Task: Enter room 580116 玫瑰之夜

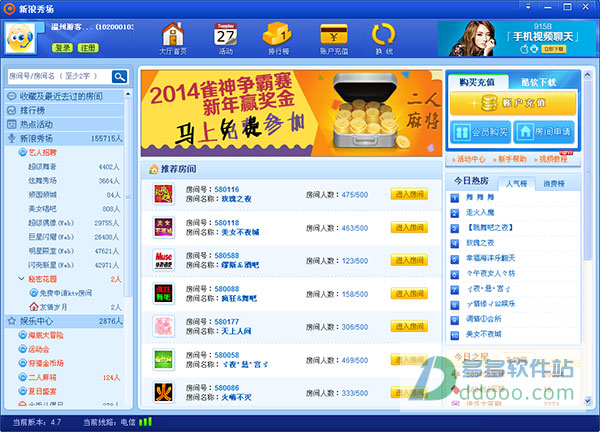Action: pos(409,194)
